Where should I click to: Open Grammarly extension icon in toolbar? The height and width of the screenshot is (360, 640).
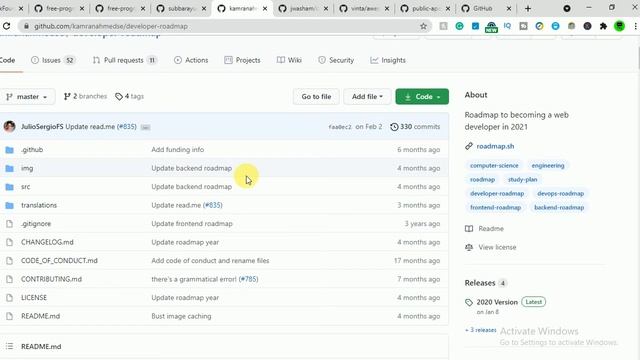coord(460,26)
